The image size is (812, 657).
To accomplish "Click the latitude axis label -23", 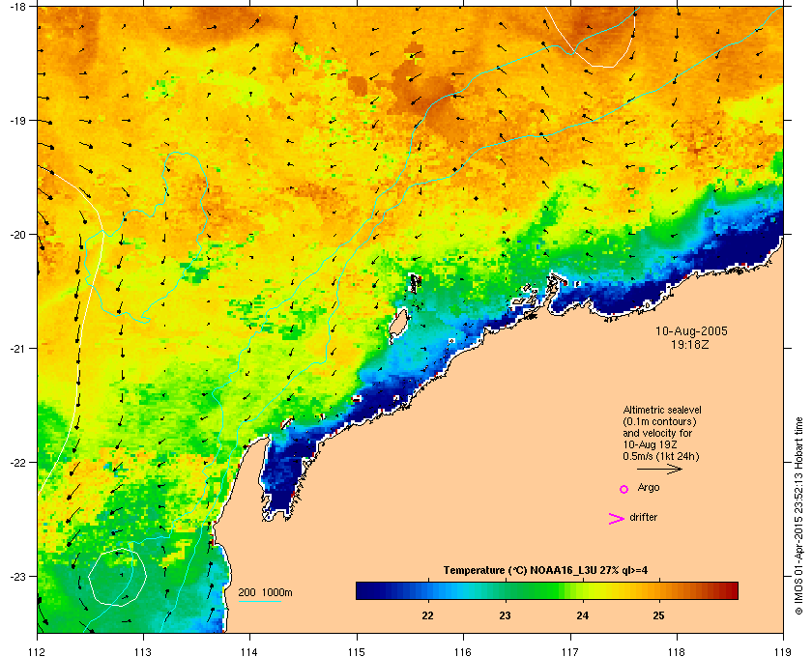I will [x=17, y=576].
